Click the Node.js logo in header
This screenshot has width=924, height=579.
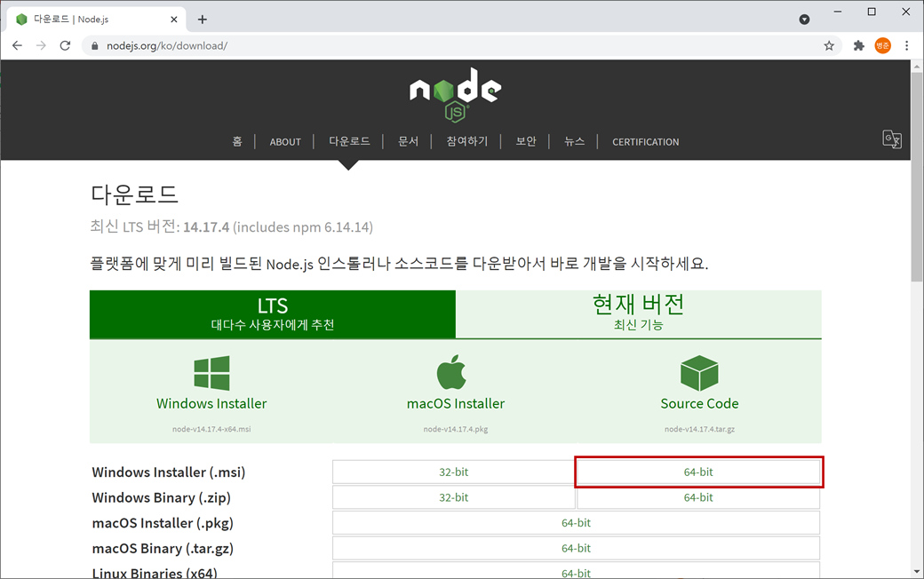[x=456, y=94]
